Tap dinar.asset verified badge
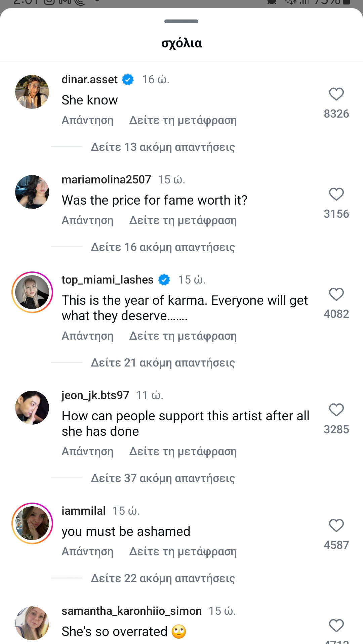This screenshot has width=363, height=644. 128,80
